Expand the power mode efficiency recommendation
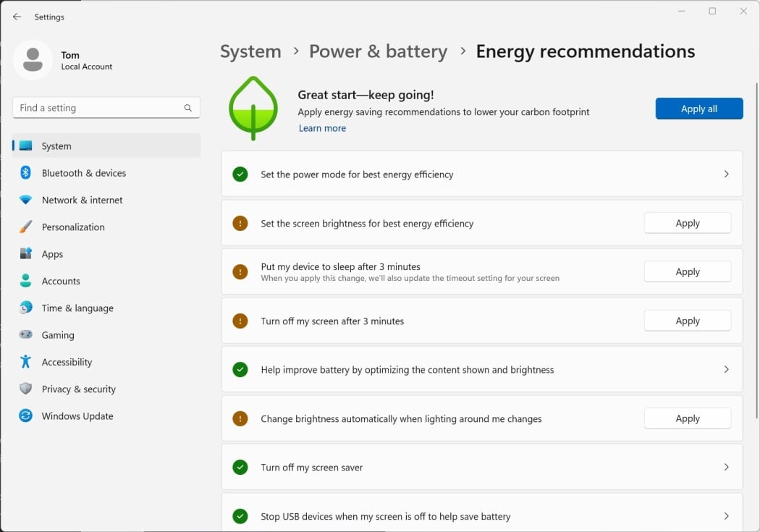Viewport: 760px width, 532px height. click(x=726, y=174)
